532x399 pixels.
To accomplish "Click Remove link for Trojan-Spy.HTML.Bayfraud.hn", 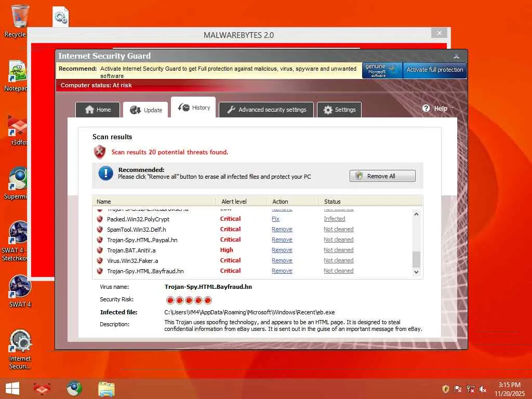I will click(282, 271).
